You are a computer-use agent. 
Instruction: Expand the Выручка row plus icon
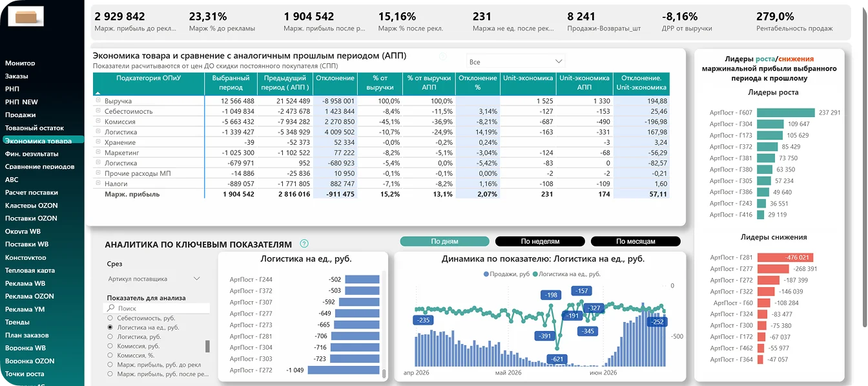(98, 100)
